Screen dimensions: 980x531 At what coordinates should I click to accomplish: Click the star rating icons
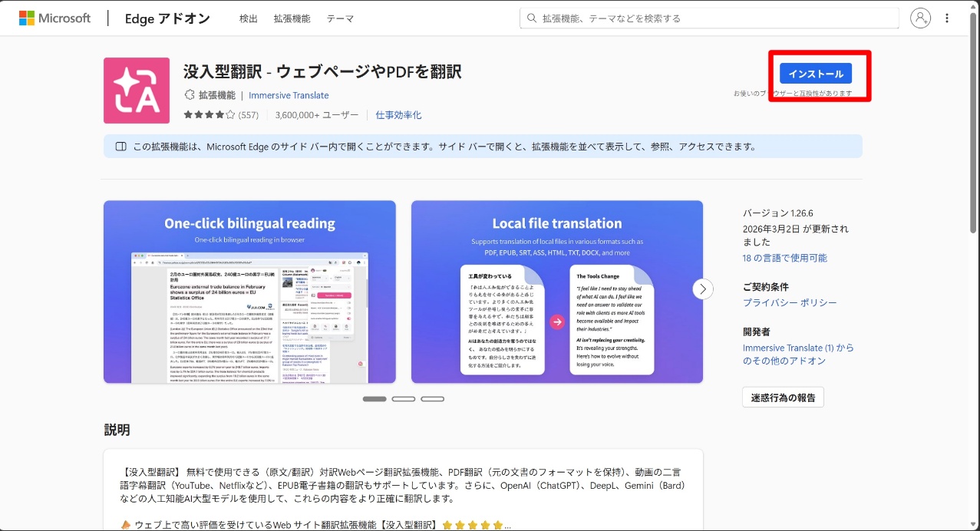point(209,115)
